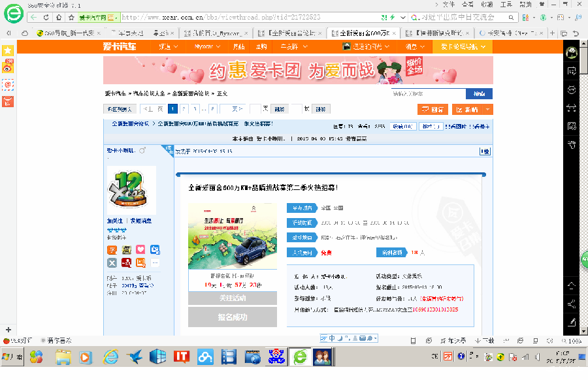588x380 pixels.
Task: Switch to the 360导航 browser tab
Action: coord(69,33)
